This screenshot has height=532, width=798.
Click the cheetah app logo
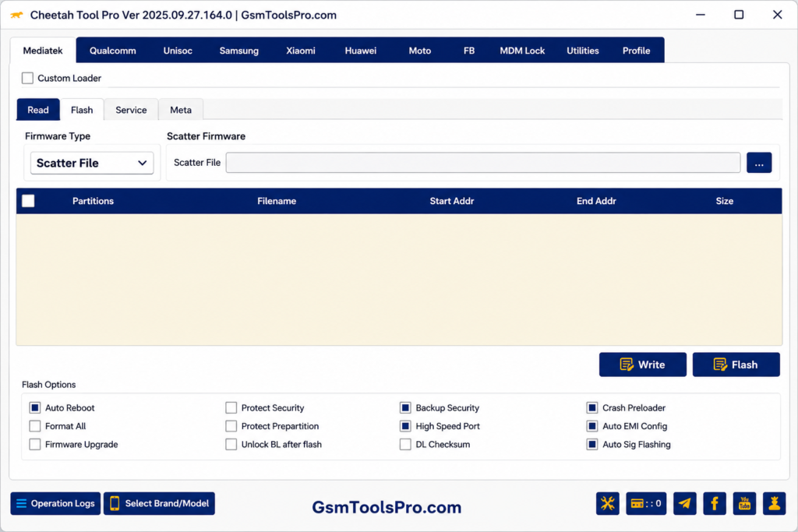[17, 15]
